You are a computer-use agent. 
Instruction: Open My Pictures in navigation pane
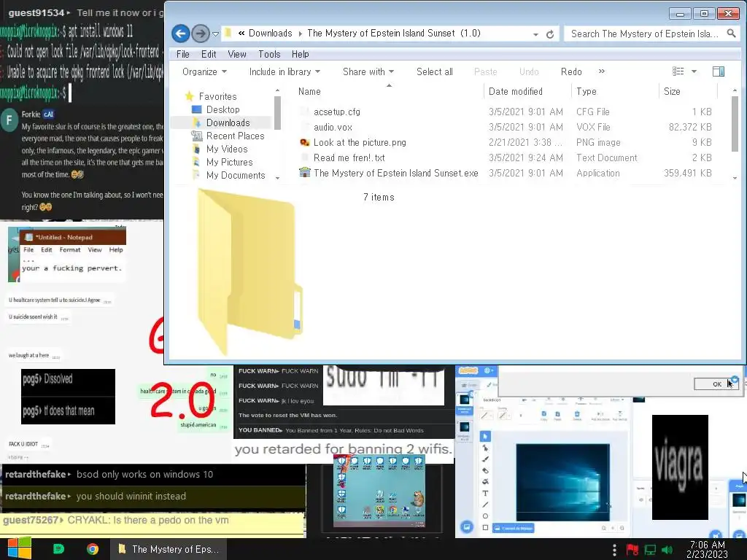point(229,163)
